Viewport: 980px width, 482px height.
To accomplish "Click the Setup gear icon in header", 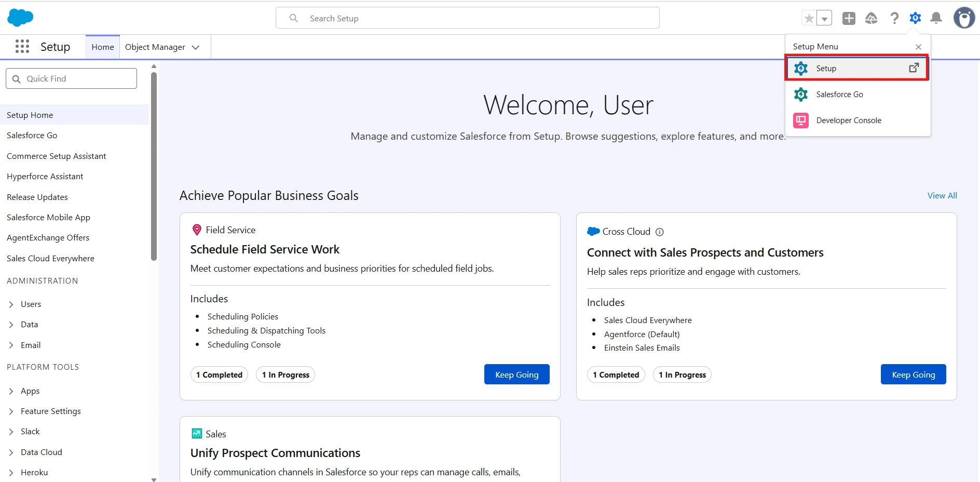I will [915, 18].
